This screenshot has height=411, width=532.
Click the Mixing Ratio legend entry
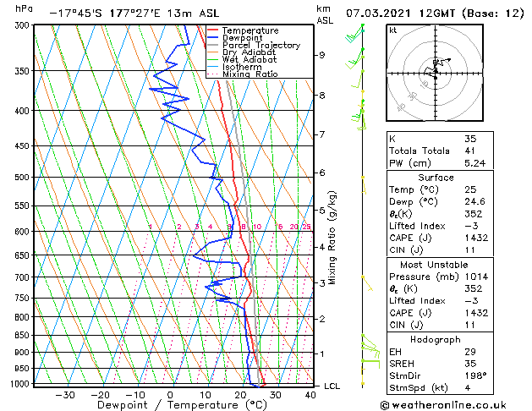coord(250,74)
